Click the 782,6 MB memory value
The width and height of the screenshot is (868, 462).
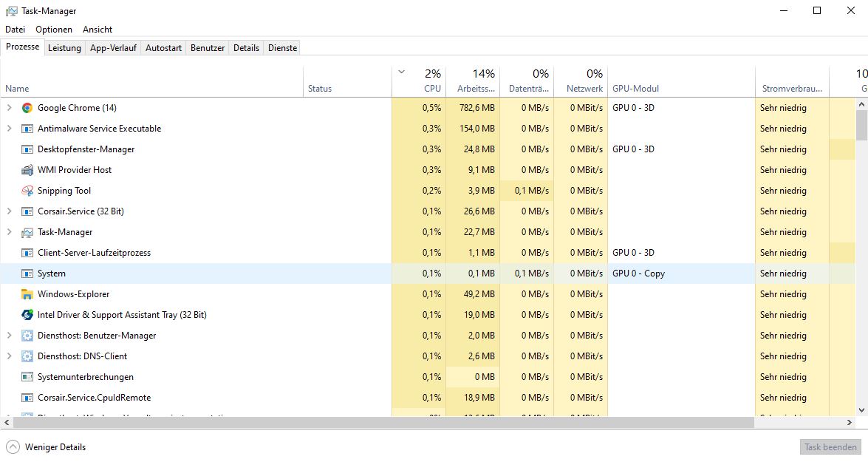tap(476, 108)
